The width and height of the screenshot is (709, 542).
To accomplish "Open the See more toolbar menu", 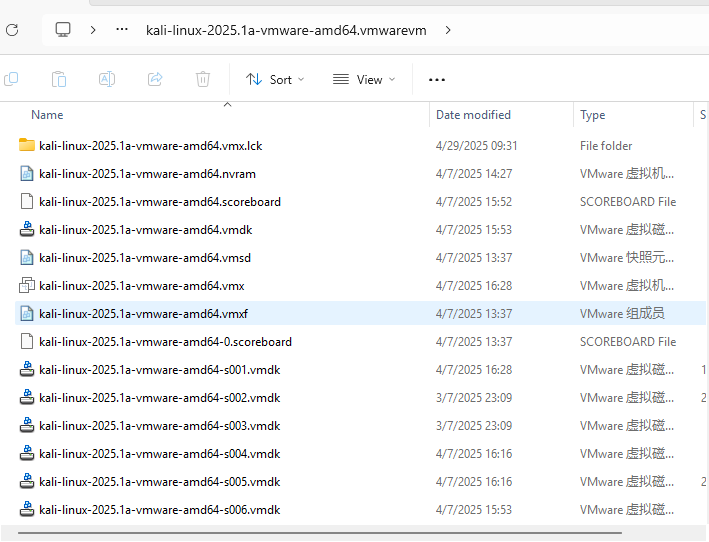I will [437, 80].
